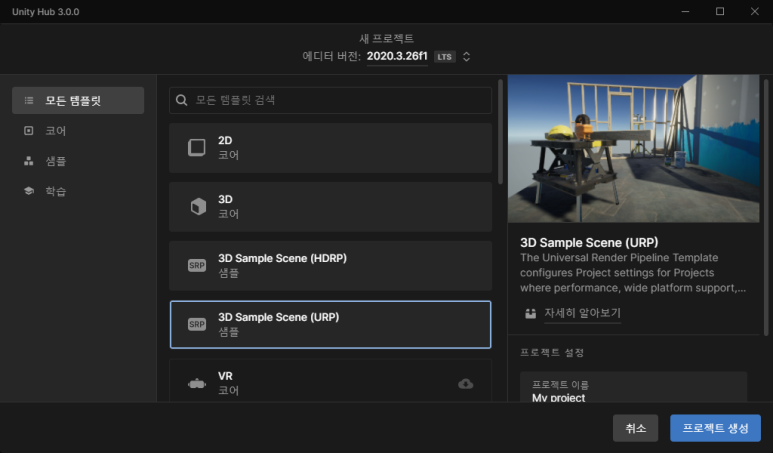Screen dimensions: 773x453
Task: Select the 학습 category
Action: point(78,191)
